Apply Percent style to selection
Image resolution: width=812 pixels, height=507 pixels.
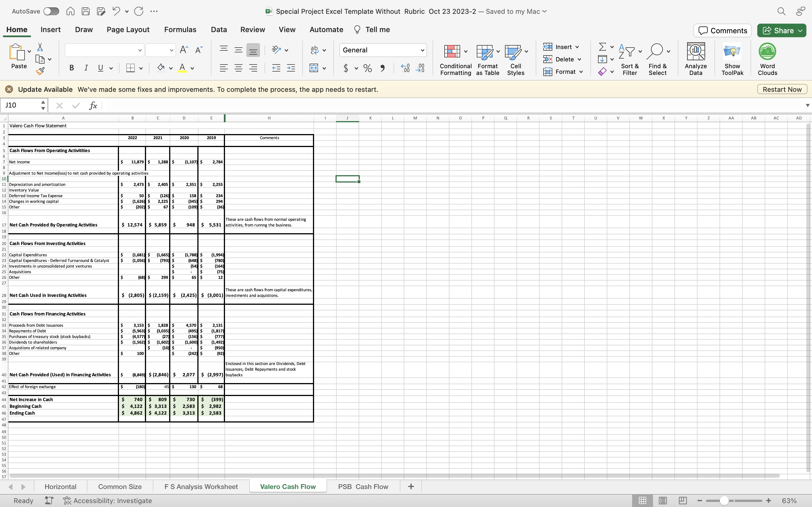[367, 68]
